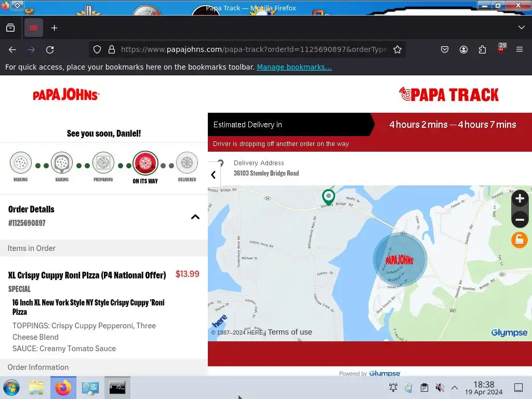Click the SAUCE: Creamy Tomato Sauce line
This screenshot has height=399, width=532.
[64, 349]
